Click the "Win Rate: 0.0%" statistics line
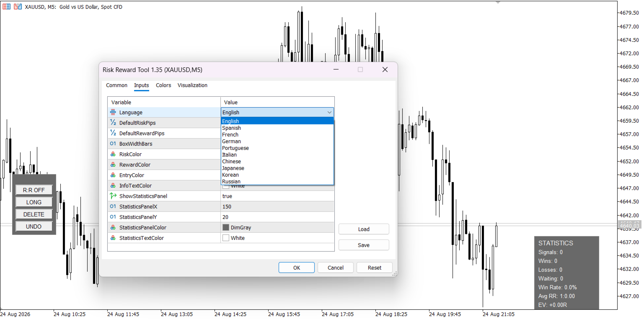Screen dimensions: 644x319 click(x=558, y=288)
